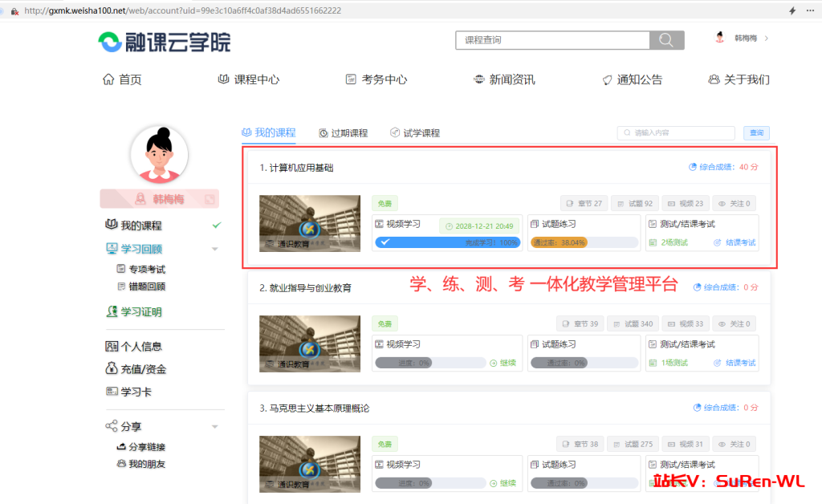Screen dimensions: 822x504
Task: Select 学习回顾 in the sidebar
Action: click(x=134, y=249)
